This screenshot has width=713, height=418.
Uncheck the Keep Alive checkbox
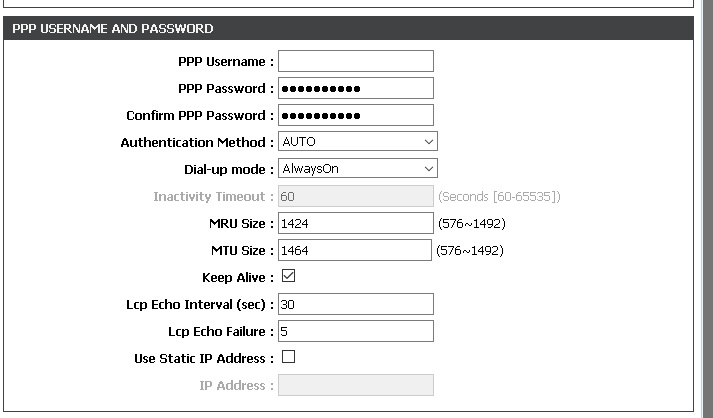(x=289, y=276)
